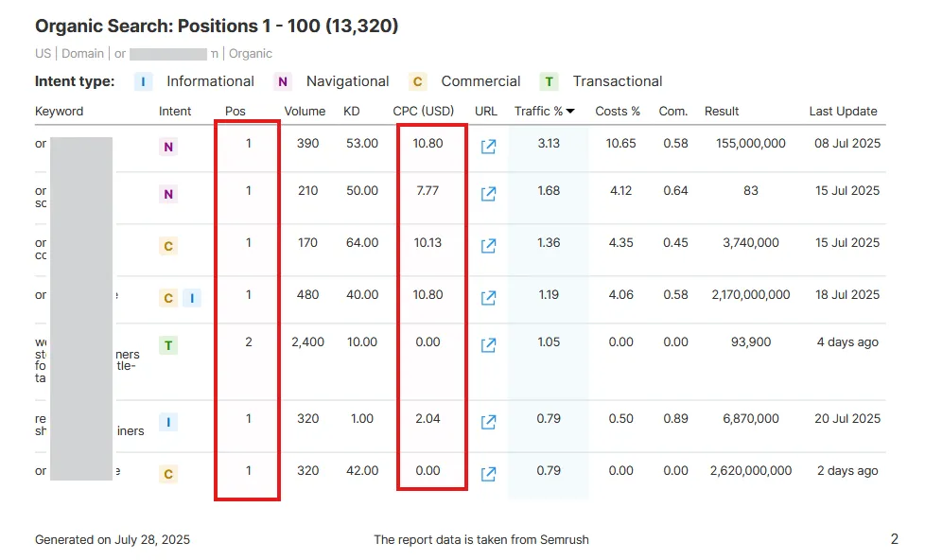Click the Result column header
Viewport: 925px width, 560px height.
[722, 111]
